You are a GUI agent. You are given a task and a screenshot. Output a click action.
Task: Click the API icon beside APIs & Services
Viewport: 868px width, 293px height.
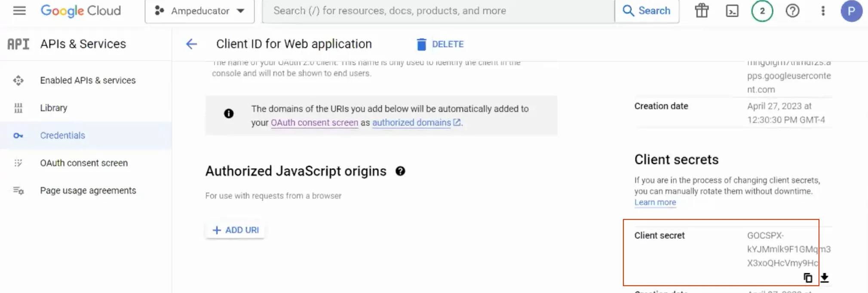coord(18,44)
